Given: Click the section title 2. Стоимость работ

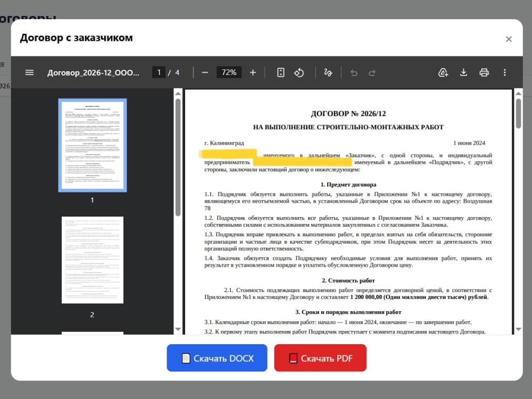Looking at the screenshot, I should coord(348,280).
